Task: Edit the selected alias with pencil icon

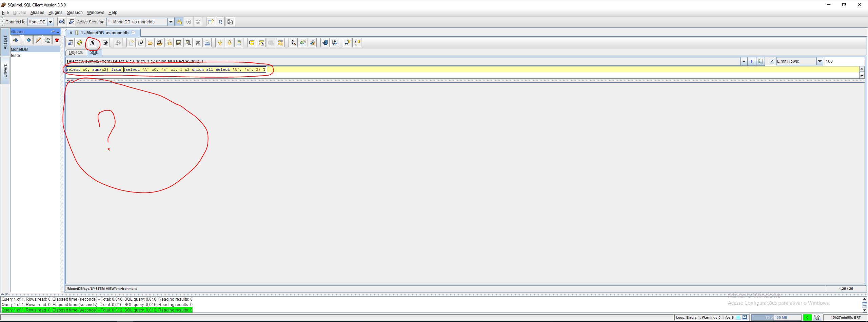Action: pyautogui.click(x=38, y=40)
